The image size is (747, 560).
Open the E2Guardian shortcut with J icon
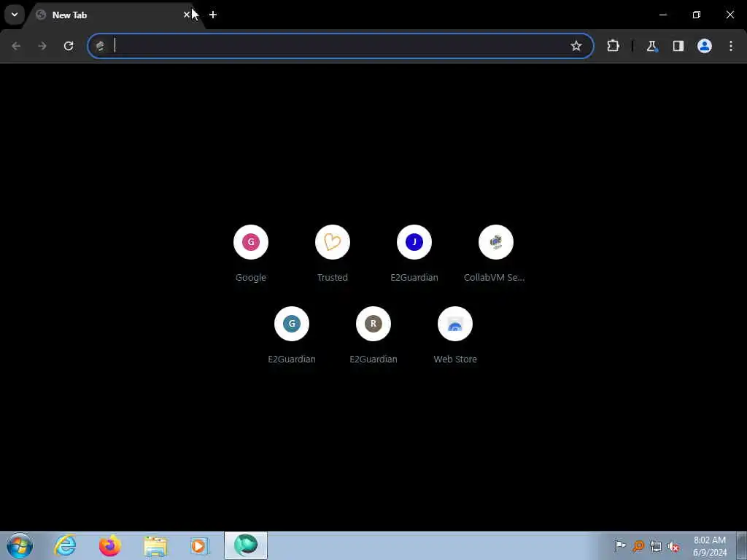[414, 253]
